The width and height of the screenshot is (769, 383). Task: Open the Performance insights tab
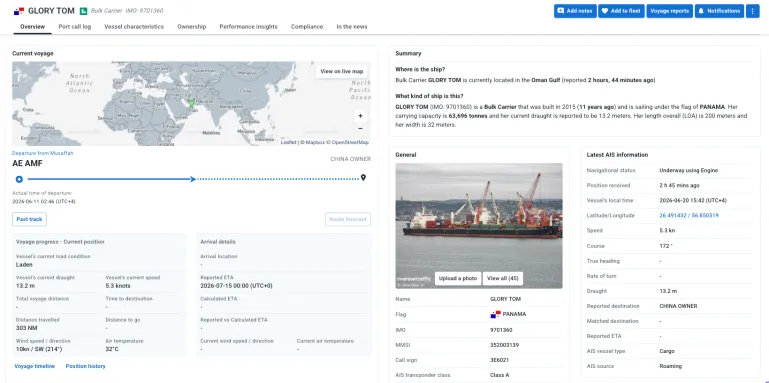click(x=248, y=26)
